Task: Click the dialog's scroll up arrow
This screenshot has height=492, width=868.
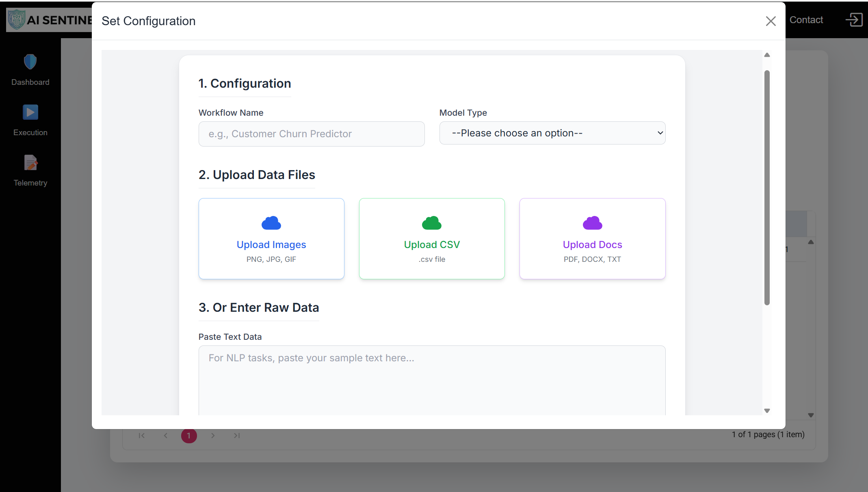Action: pyautogui.click(x=767, y=55)
